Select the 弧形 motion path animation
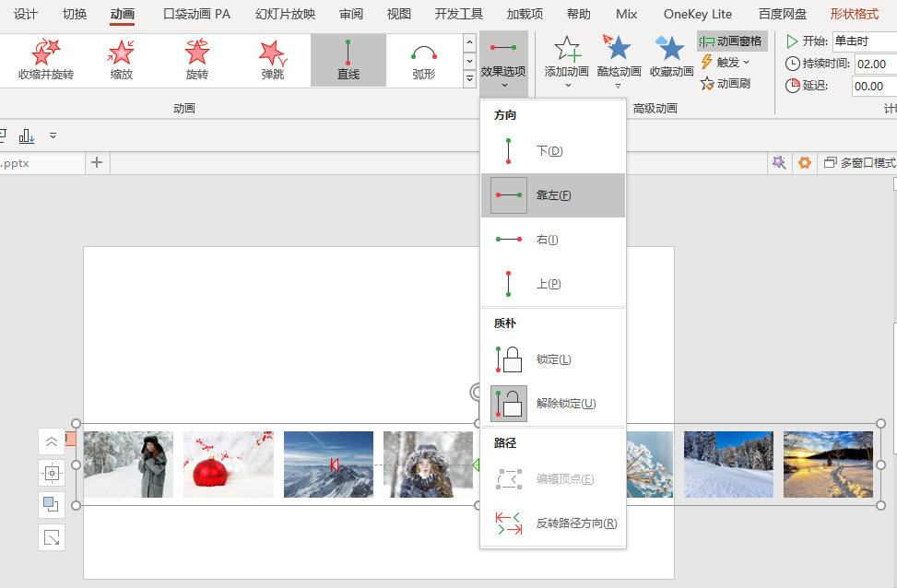The image size is (897, 588). click(422, 58)
